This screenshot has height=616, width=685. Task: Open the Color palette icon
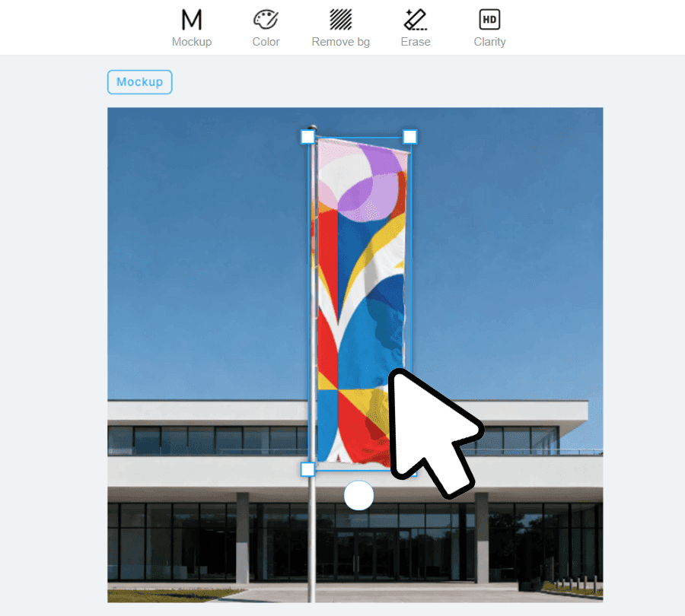[x=266, y=20]
